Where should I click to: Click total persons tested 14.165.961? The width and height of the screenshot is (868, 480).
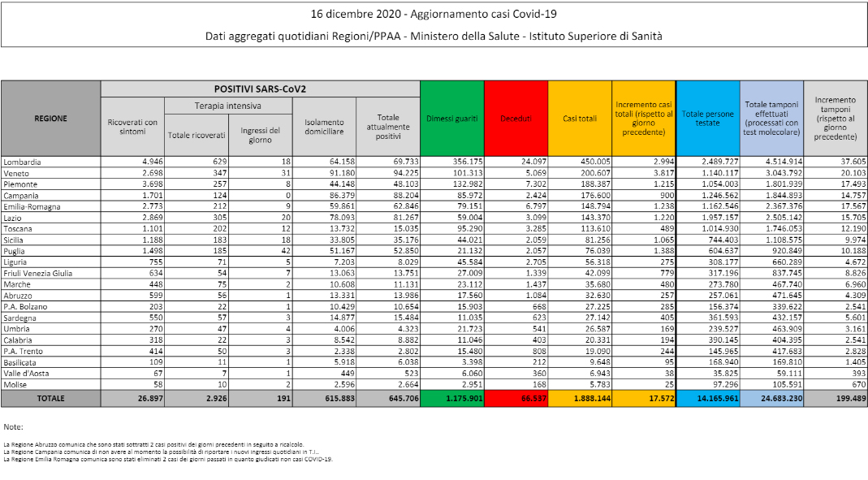708,398
